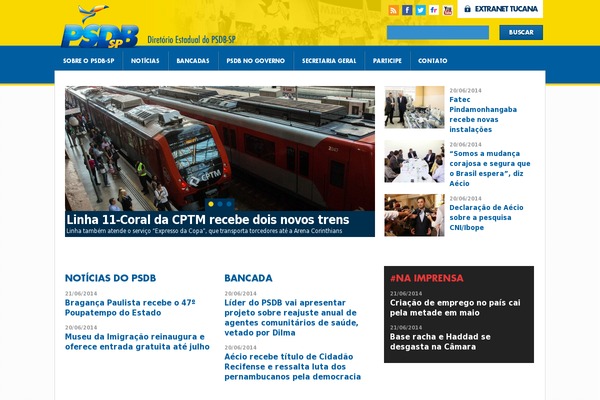
Task: Open the Extranet Tucana link
Action: (x=500, y=9)
